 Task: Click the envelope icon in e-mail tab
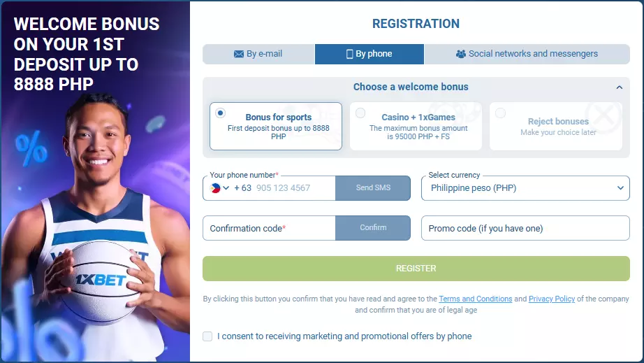(x=239, y=54)
